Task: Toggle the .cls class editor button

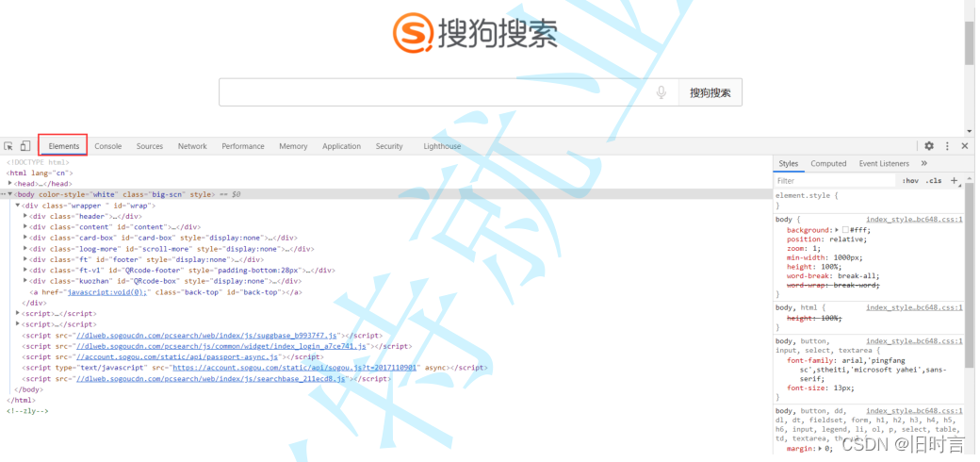Action: click(934, 181)
